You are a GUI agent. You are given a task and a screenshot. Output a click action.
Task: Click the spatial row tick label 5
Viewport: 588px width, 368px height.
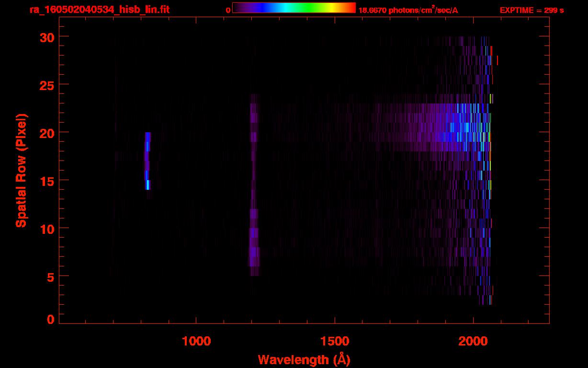click(x=50, y=276)
